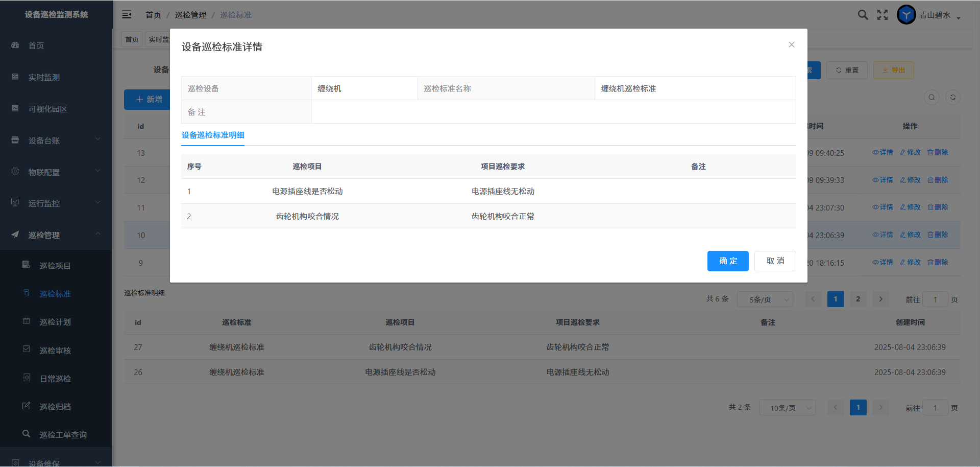Image resolution: width=980 pixels, height=467 pixels.
Task: Expand the 设备台账 sidebar menu
Action: (56, 141)
